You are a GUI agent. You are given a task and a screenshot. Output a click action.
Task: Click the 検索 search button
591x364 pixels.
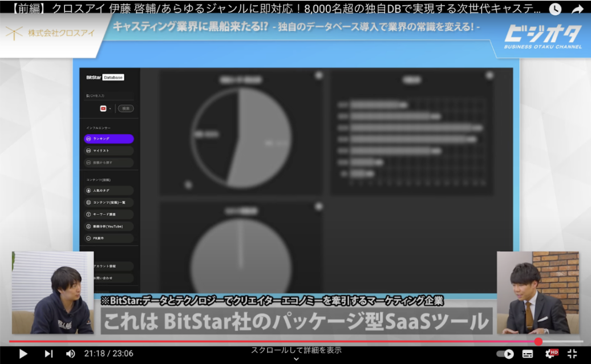click(126, 108)
